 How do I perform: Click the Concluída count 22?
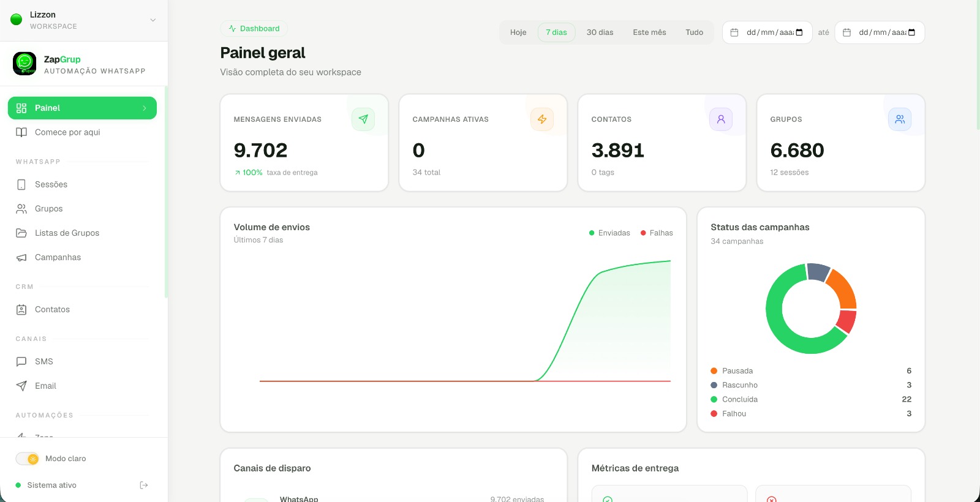[907, 400]
